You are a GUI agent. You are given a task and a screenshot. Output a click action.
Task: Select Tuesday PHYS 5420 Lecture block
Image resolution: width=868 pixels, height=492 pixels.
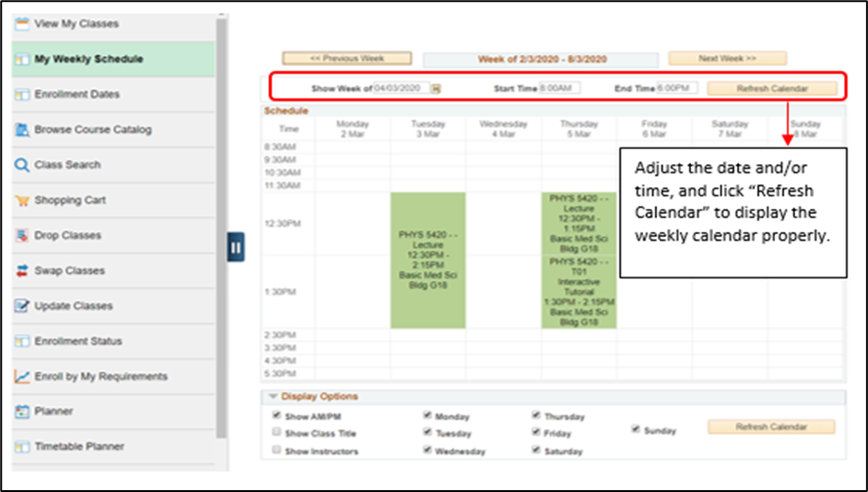428,261
